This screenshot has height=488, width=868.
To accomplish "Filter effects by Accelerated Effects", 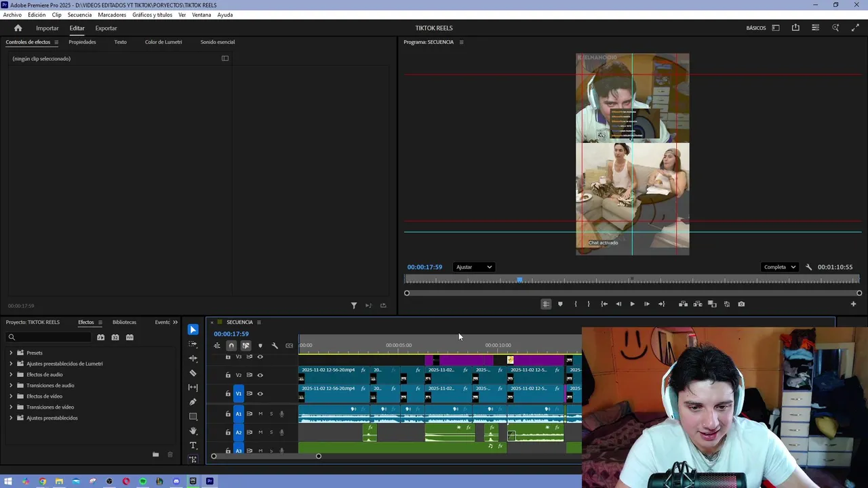I will [100, 337].
